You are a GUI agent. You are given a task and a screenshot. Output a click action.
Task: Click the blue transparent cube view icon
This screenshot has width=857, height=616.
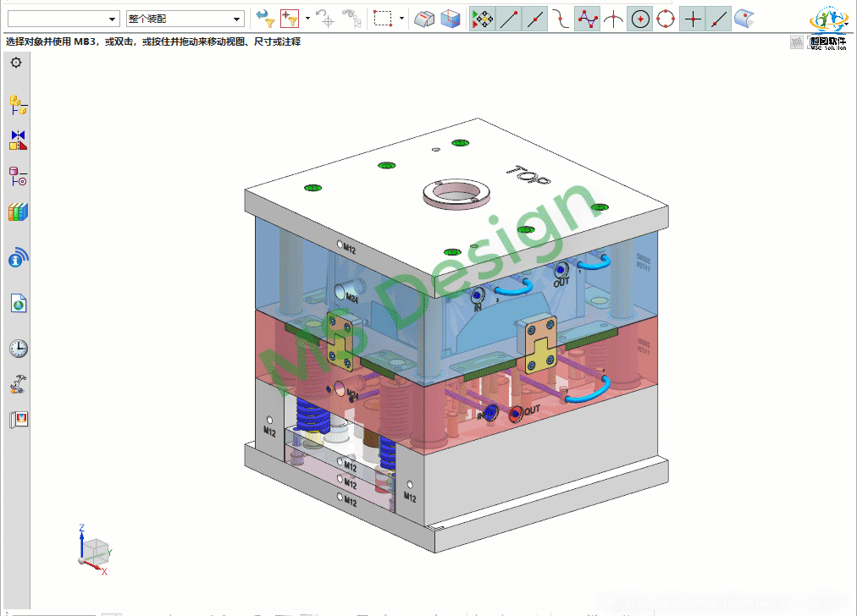pos(451,19)
